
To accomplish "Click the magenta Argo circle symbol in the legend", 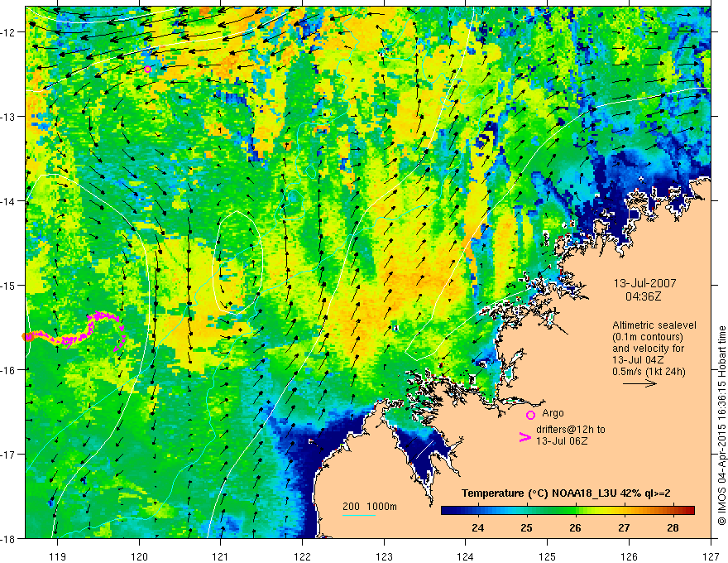I will [530, 415].
